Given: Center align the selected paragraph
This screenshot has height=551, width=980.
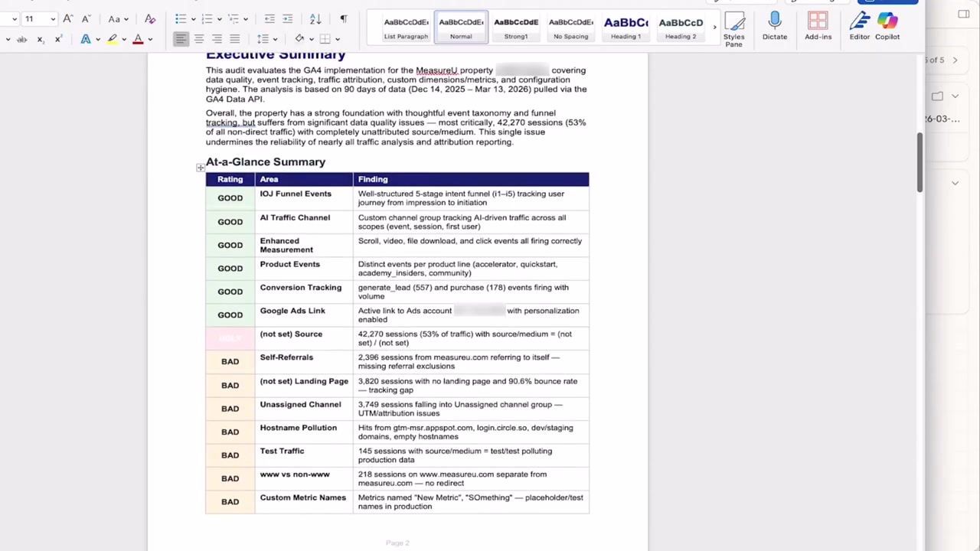Looking at the screenshot, I should click(x=198, y=38).
